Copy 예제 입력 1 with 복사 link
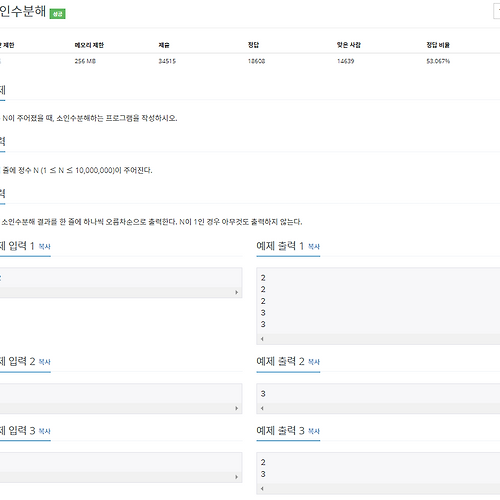 tap(45, 247)
